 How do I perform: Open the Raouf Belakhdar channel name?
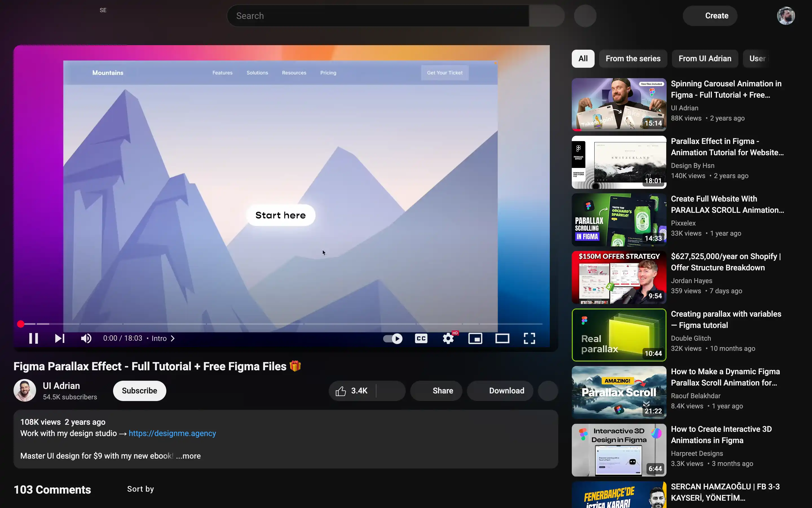(x=696, y=396)
